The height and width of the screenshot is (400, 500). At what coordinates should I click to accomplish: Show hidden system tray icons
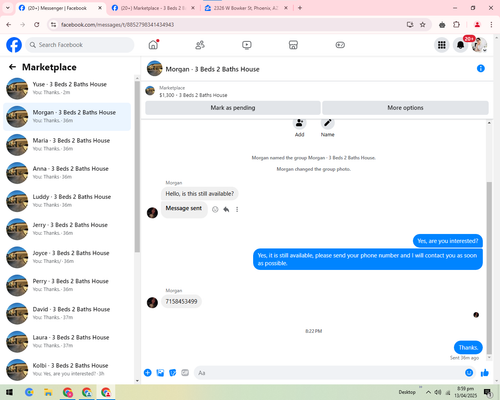(x=428, y=392)
